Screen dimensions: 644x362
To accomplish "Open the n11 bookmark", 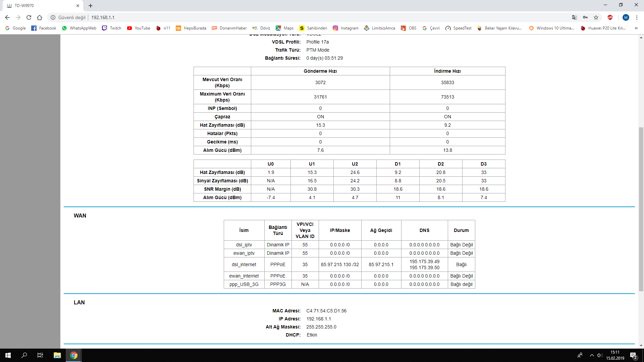I will coord(163,28).
